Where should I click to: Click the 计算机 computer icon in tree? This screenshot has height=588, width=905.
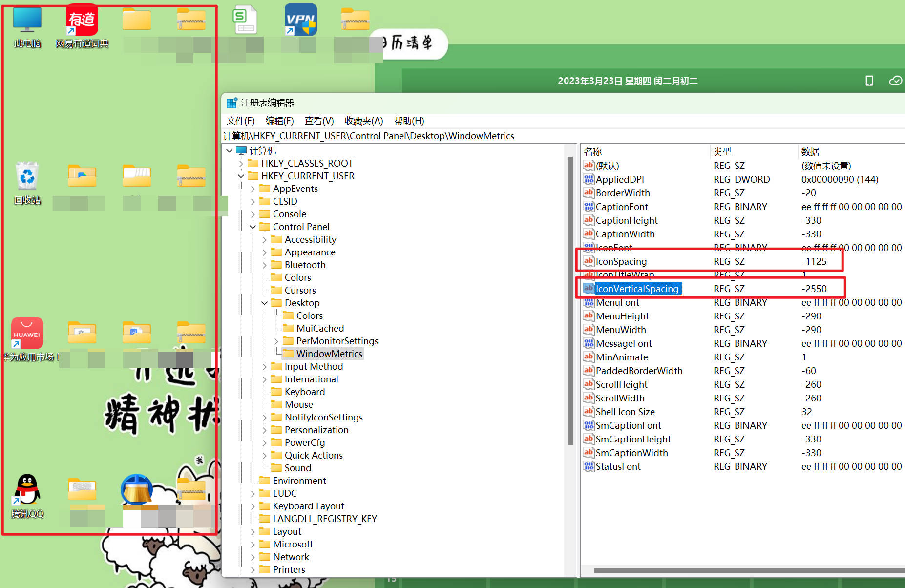[241, 150]
